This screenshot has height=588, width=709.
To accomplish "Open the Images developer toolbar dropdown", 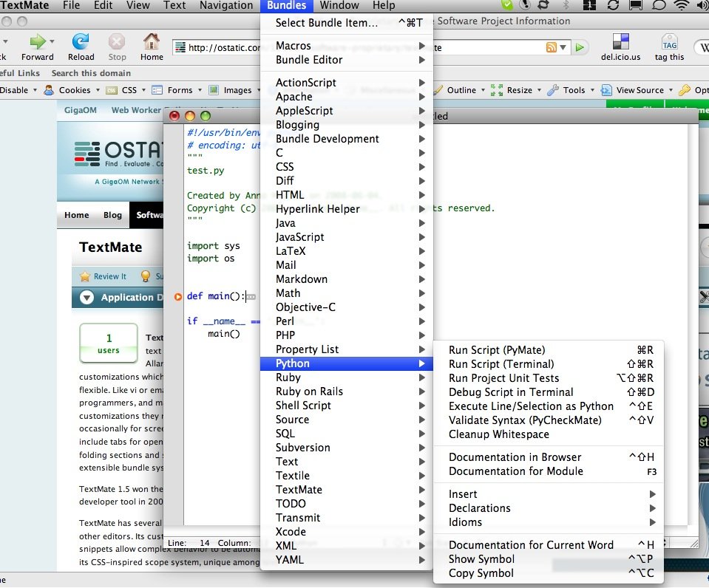I will click(234, 90).
